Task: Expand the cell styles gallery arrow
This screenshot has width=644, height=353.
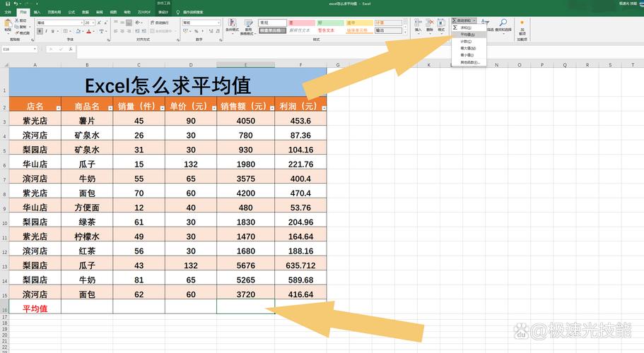Action: pos(405,32)
